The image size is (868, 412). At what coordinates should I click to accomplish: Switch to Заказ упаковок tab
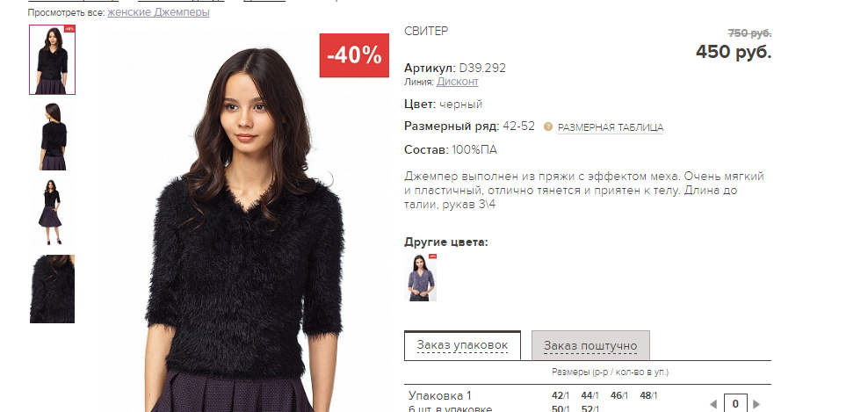[462, 345]
